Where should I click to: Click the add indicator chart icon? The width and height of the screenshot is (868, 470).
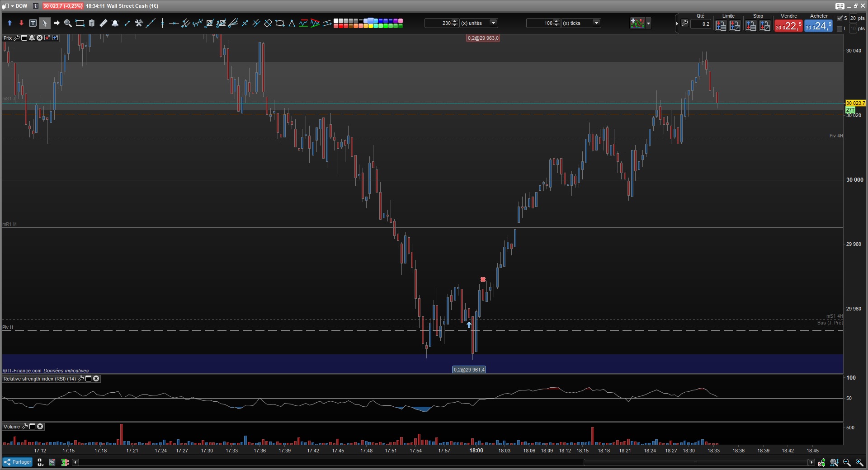(637, 23)
